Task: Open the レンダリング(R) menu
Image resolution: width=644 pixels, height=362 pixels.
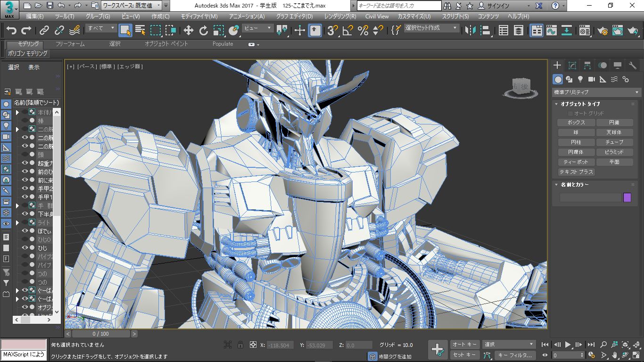Action: [340, 16]
